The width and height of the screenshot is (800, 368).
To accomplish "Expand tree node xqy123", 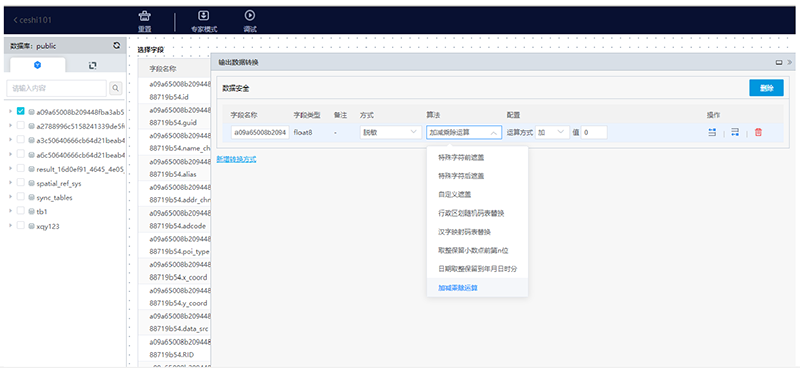I will click(10, 226).
